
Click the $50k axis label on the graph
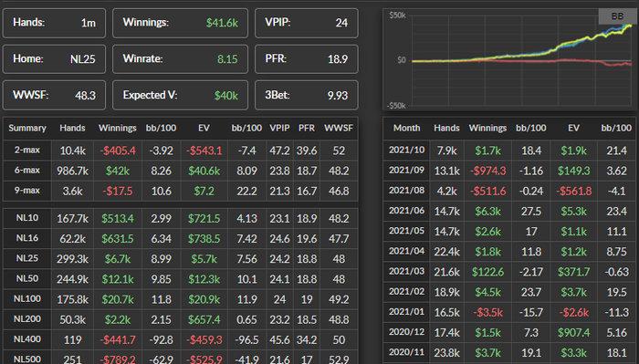pyautogui.click(x=397, y=16)
